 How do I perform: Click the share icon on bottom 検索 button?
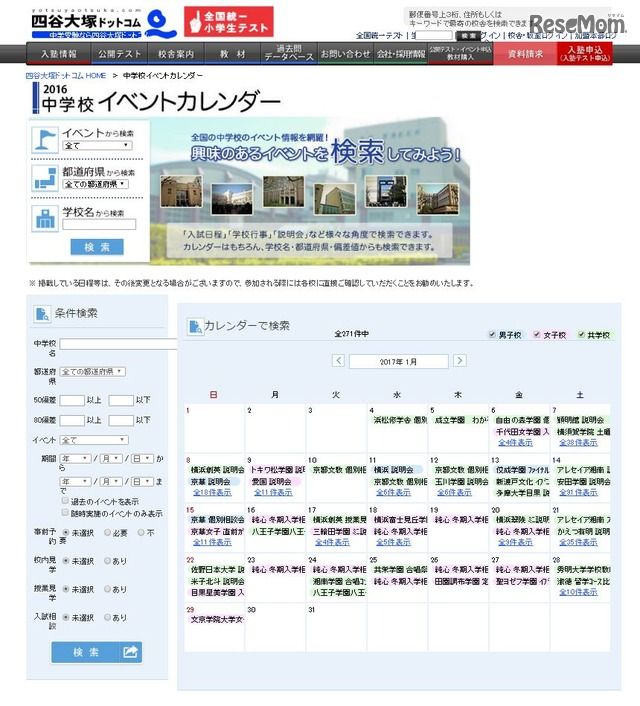coord(131,652)
